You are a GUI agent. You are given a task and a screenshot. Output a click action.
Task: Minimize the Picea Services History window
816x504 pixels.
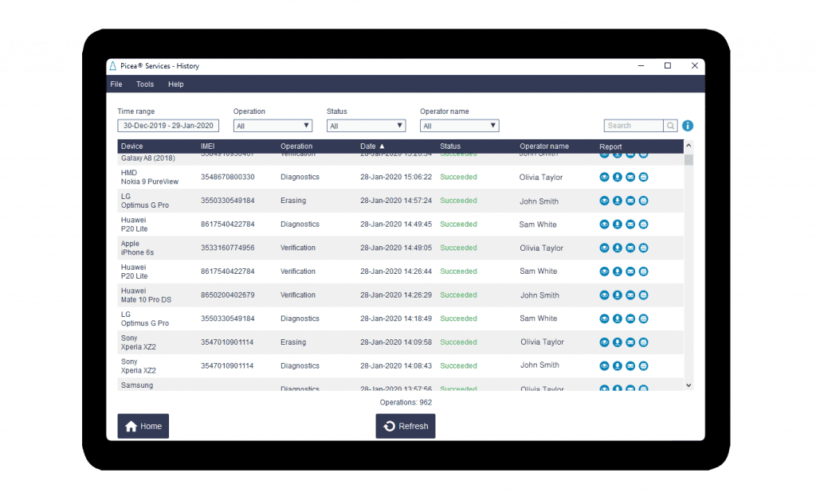641,66
